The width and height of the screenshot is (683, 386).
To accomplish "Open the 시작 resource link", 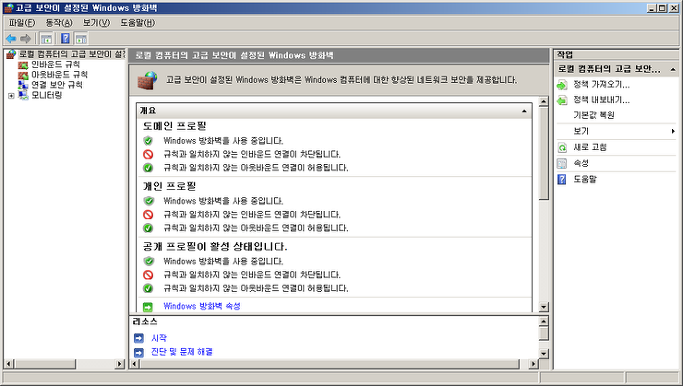I will 159,338.
